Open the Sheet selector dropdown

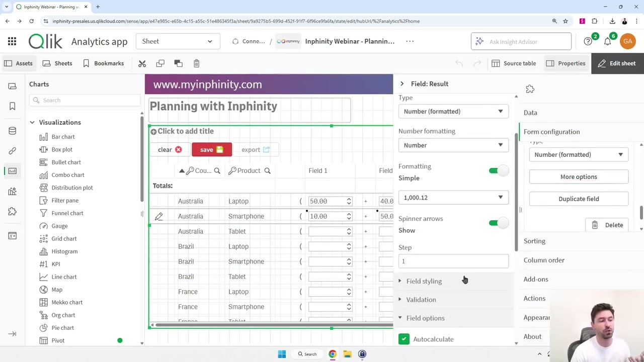[178, 41]
